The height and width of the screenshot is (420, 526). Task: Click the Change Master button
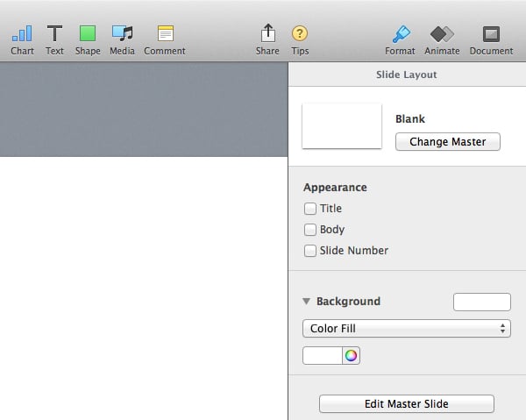pos(447,141)
